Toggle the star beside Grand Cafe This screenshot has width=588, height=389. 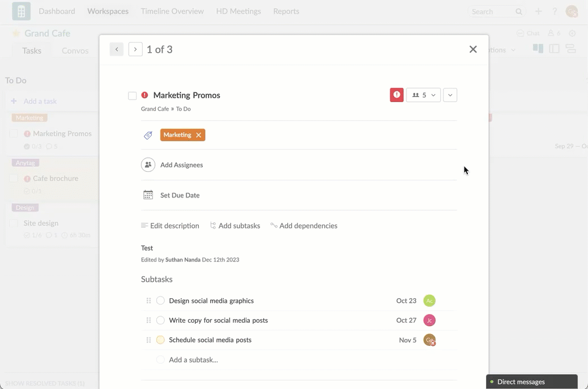click(16, 33)
